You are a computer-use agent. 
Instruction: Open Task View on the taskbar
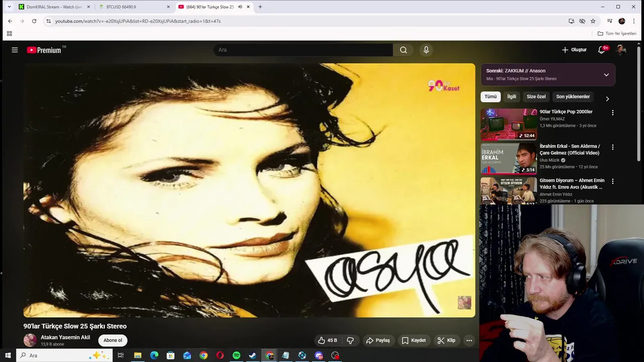click(x=121, y=355)
